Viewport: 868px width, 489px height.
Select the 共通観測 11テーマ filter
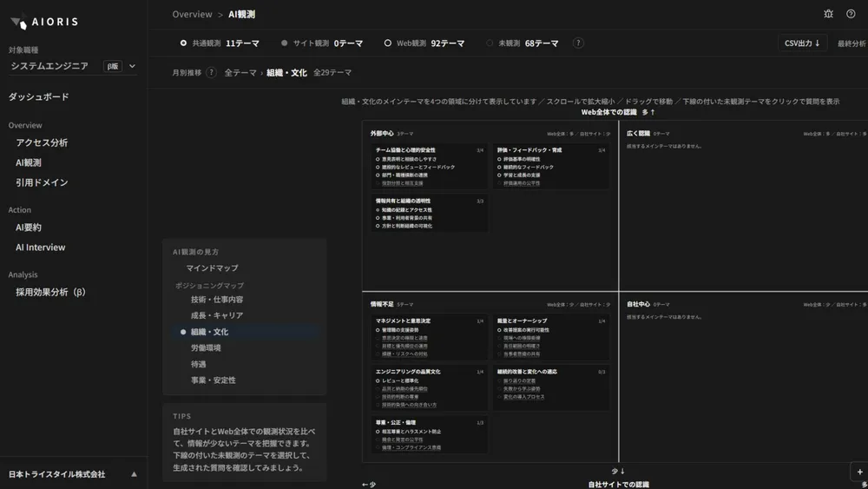tap(220, 43)
